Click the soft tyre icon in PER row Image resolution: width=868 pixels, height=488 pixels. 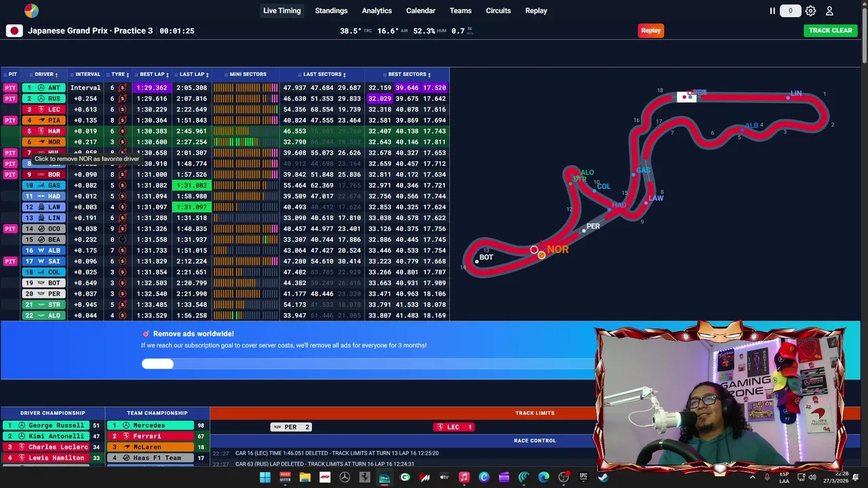122,293
